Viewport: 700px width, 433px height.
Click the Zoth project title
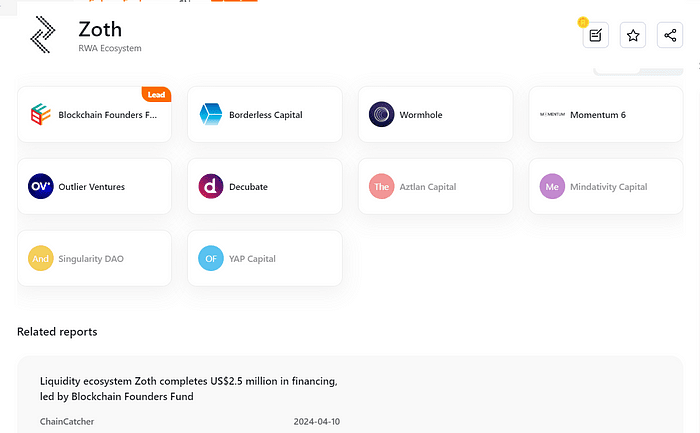[99, 28]
